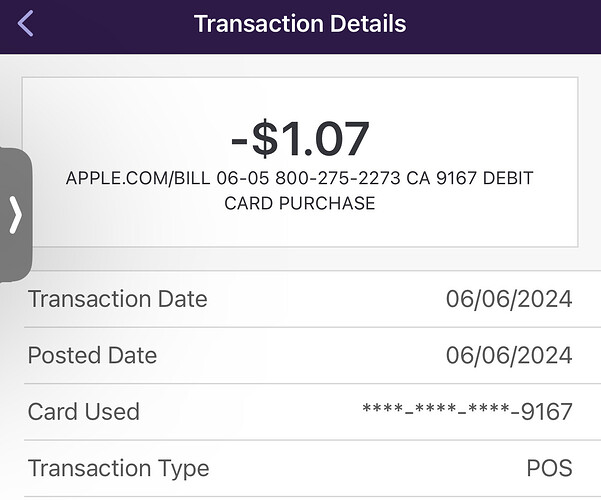Select the Transaction Type label

(118, 468)
